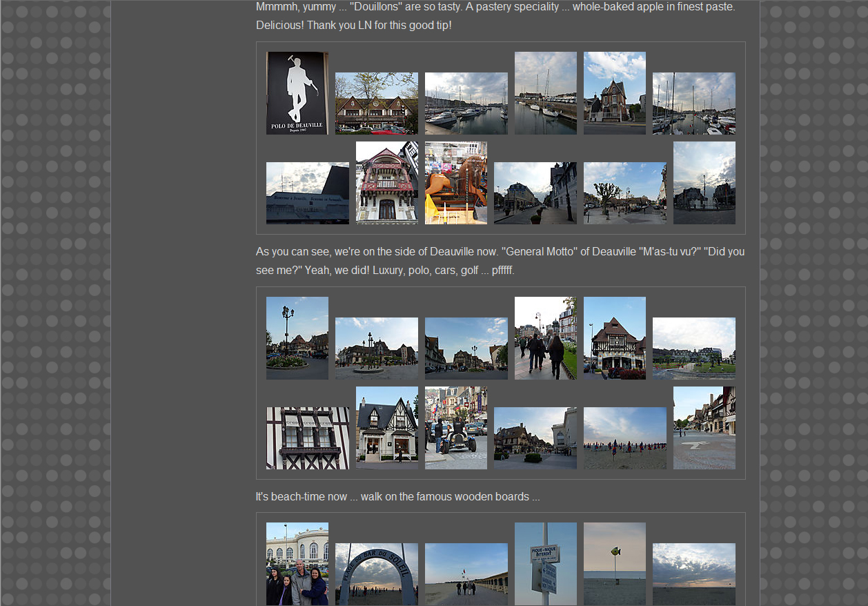Open the Gare de Trouville-Deauville station photo

[376, 104]
